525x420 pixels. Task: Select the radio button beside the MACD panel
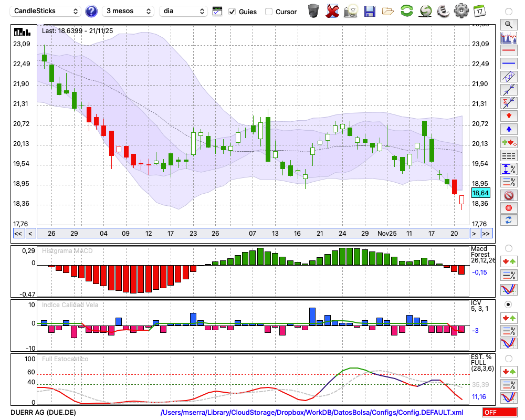pos(508,248)
